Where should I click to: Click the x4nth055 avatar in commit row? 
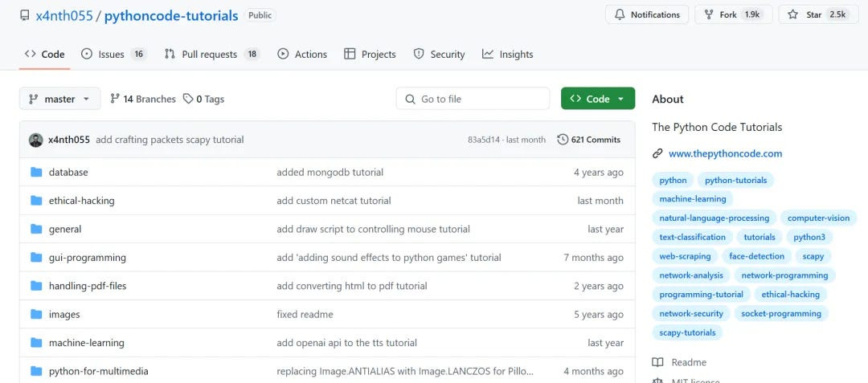pos(35,140)
